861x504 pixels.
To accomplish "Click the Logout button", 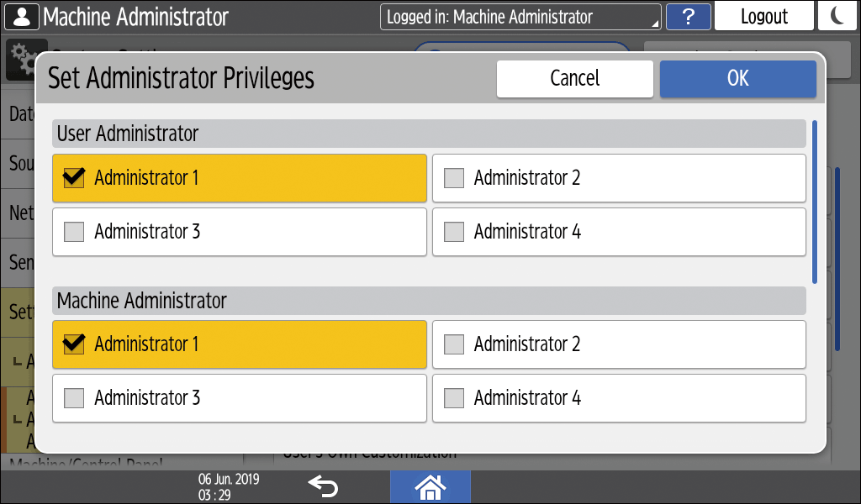I will click(763, 16).
